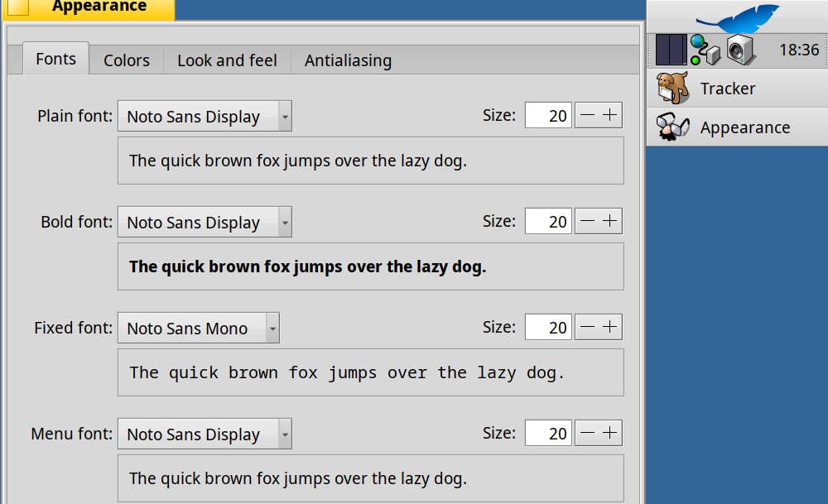Click the Appearance glasses icon in Deskbar

pos(672,127)
